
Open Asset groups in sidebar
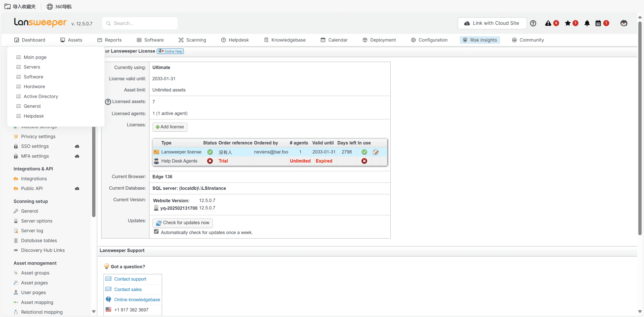(x=35, y=273)
